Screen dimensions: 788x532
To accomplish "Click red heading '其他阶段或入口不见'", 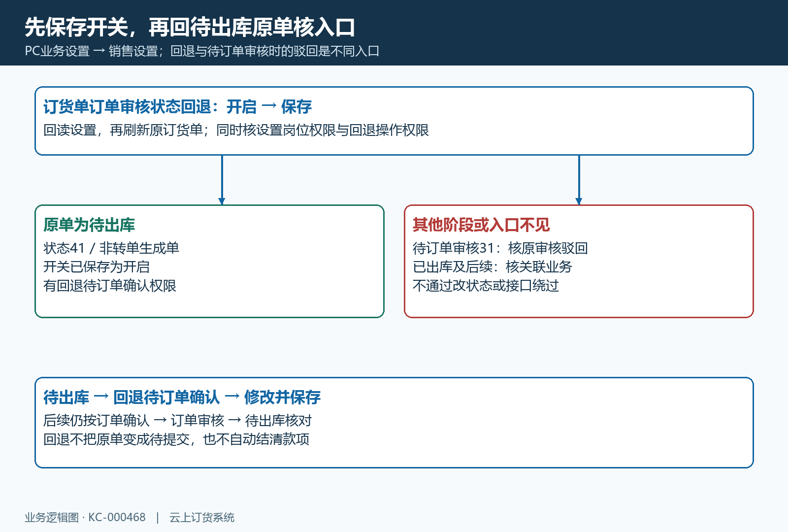I will coord(481,225).
